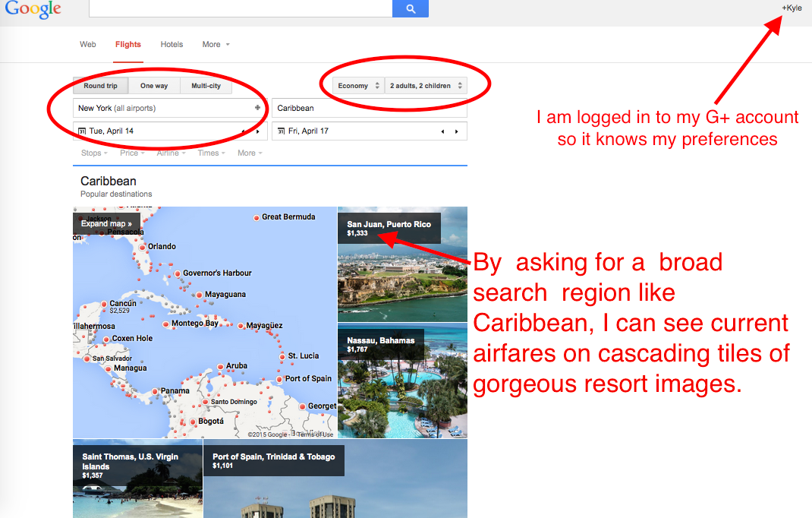Click the Google logo
Screen dimensions: 812x518
point(33,9)
